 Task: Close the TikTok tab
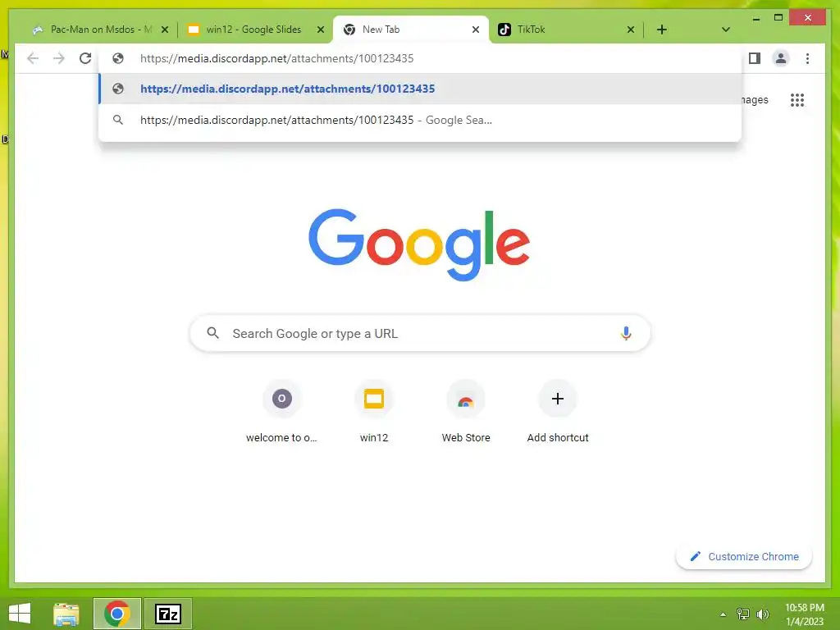tap(631, 30)
